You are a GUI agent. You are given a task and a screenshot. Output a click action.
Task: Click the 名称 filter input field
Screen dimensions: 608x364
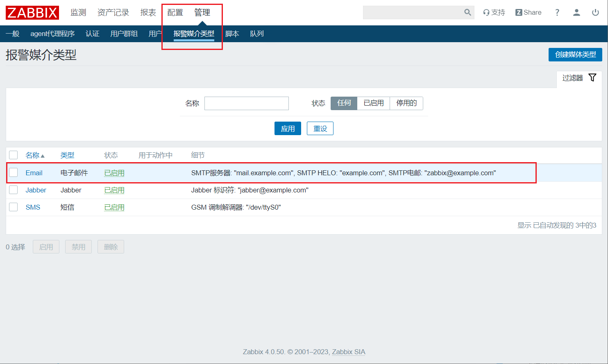246,103
